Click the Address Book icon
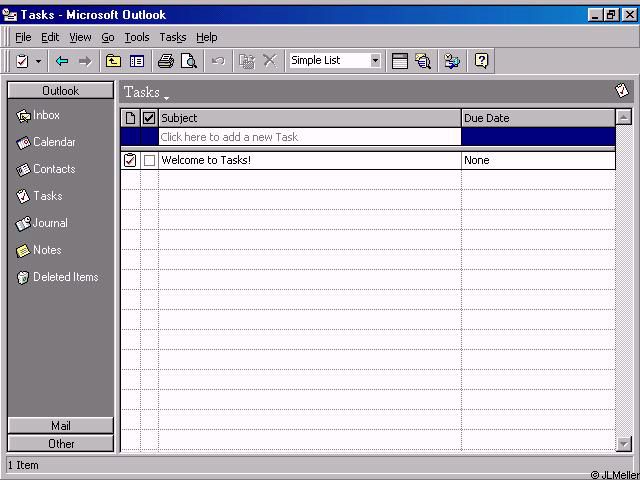The width and height of the screenshot is (640, 480). tap(452, 61)
